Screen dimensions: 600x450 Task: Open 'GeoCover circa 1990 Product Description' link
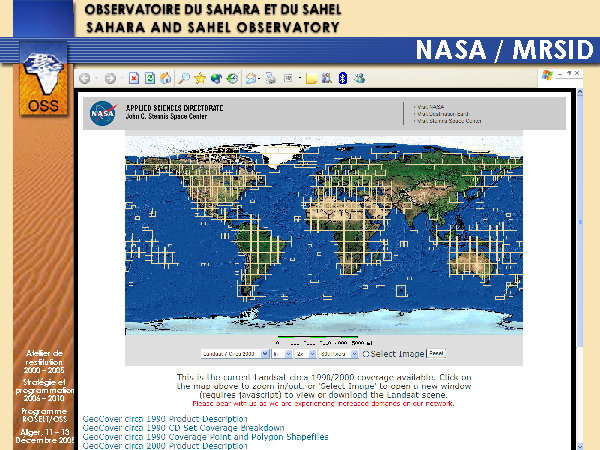tap(165, 419)
